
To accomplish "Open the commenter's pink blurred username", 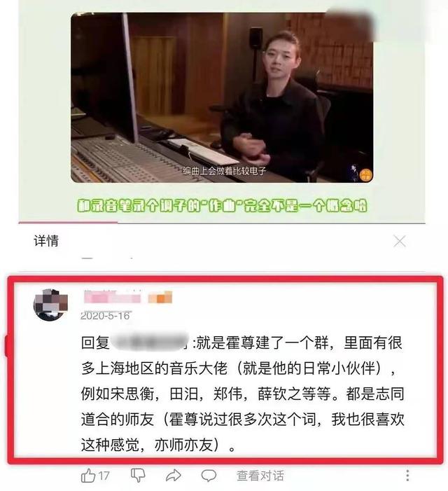I will point(113,297).
